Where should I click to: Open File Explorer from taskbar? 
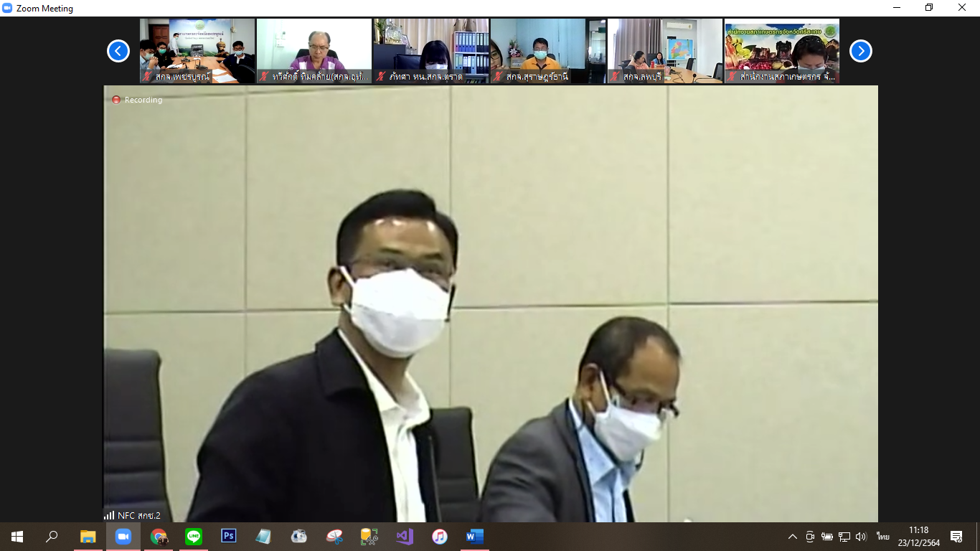[x=88, y=536]
